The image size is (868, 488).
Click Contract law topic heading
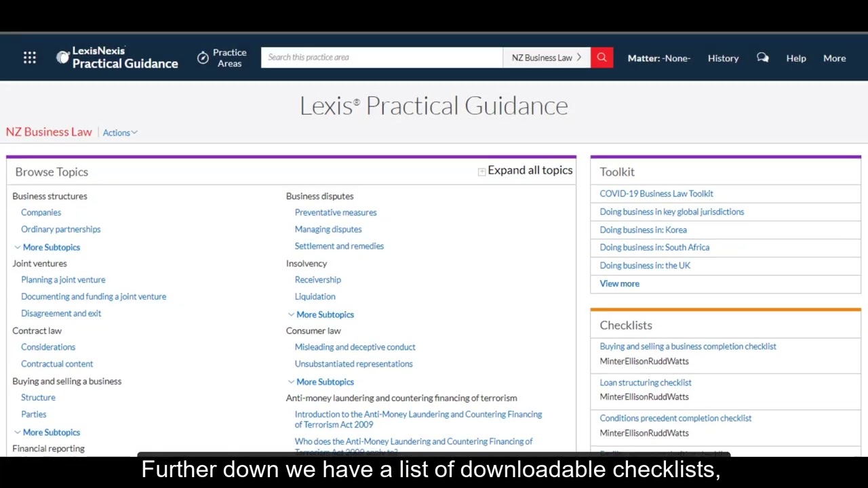coord(37,331)
